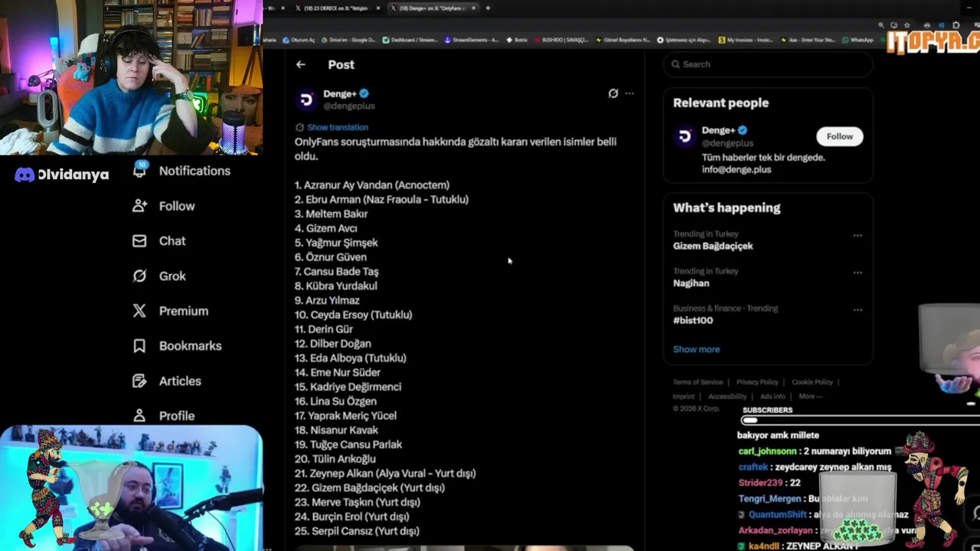Click the Relevant people heading
Image resolution: width=980 pixels, height=551 pixels.
coord(720,103)
